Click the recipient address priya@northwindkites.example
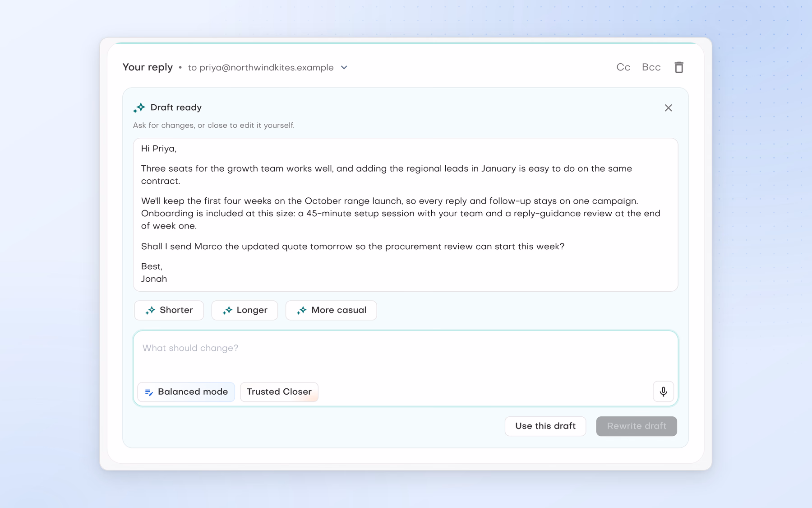The height and width of the screenshot is (508, 812). pyautogui.click(x=267, y=68)
